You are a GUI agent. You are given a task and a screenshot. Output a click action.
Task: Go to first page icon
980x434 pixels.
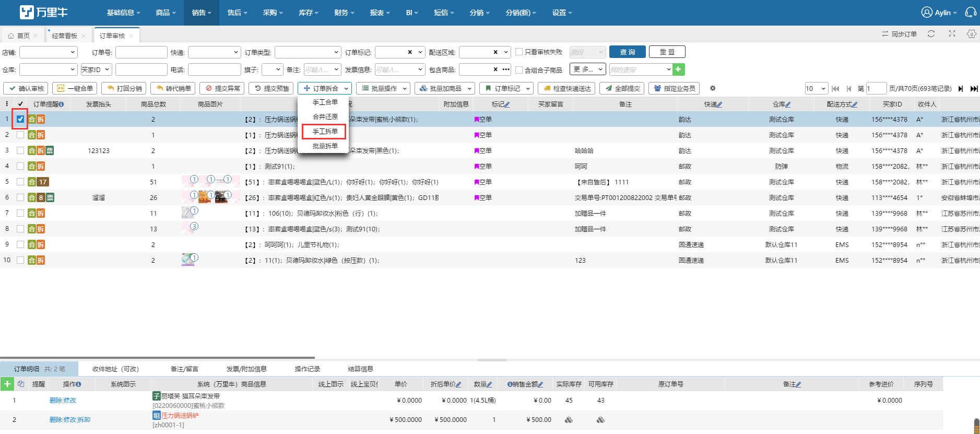835,89
